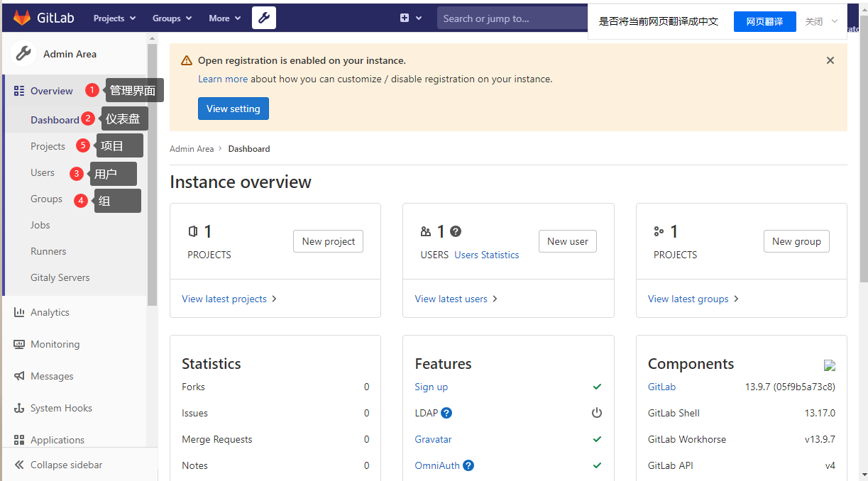Screen dimensions: 868x481
Task: Open the Projects dropdown in top navbar
Action: coord(114,18)
